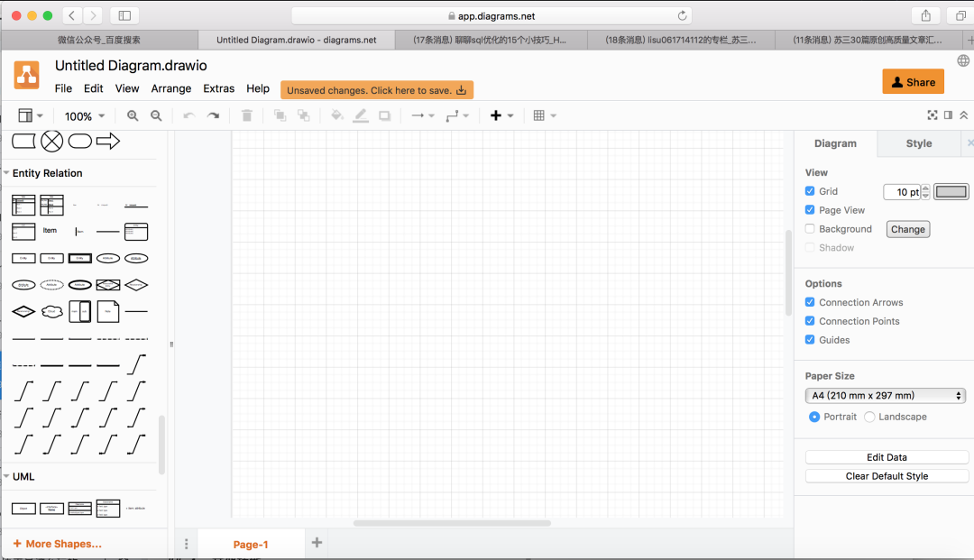This screenshot has height=560, width=974.
Task: Switch to the Style tab
Action: click(x=919, y=143)
